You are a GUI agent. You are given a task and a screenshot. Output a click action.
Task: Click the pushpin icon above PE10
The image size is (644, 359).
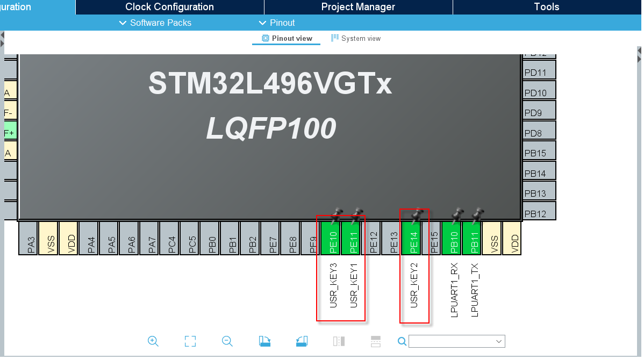[x=337, y=215]
